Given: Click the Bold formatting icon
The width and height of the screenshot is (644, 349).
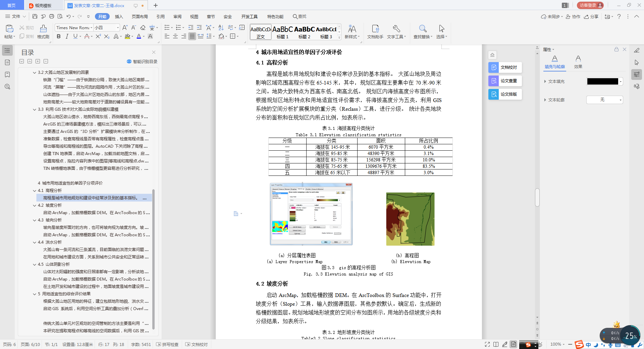Looking at the screenshot, I should tap(59, 36).
